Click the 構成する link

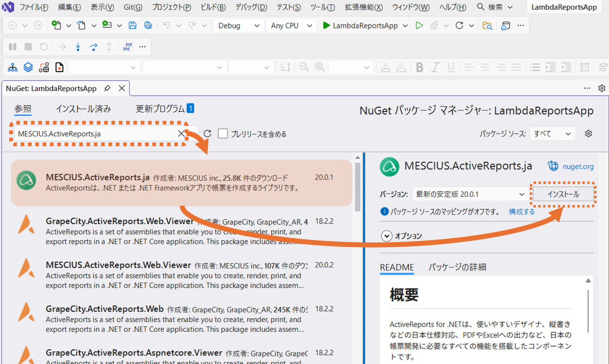pyautogui.click(x=522, y=212)
